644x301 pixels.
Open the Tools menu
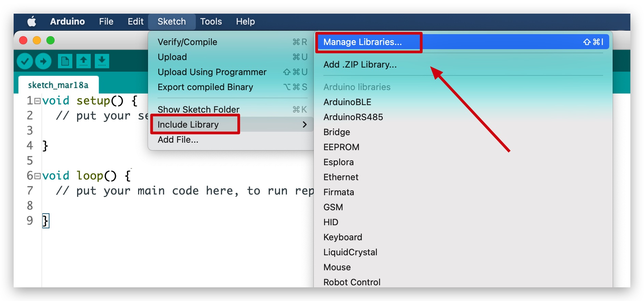point(211,21)
